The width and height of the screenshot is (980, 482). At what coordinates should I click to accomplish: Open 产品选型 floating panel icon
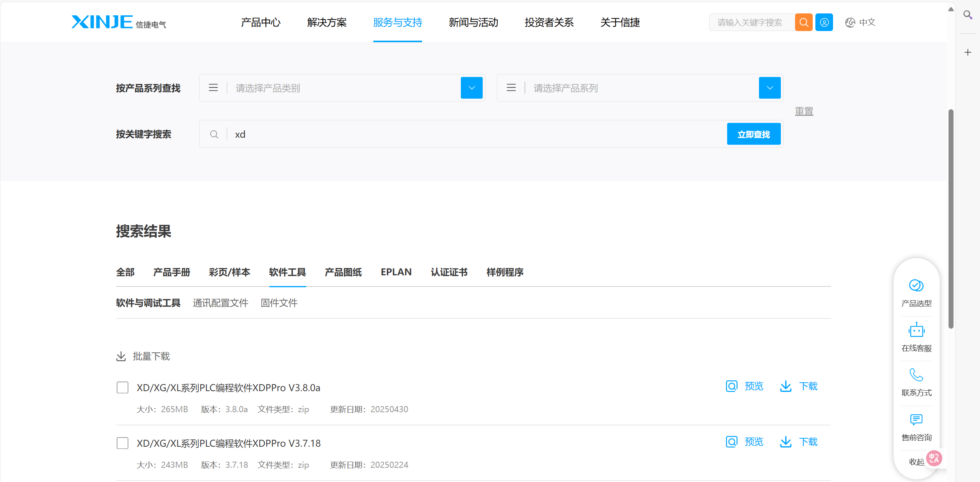(x=916, y=285)
